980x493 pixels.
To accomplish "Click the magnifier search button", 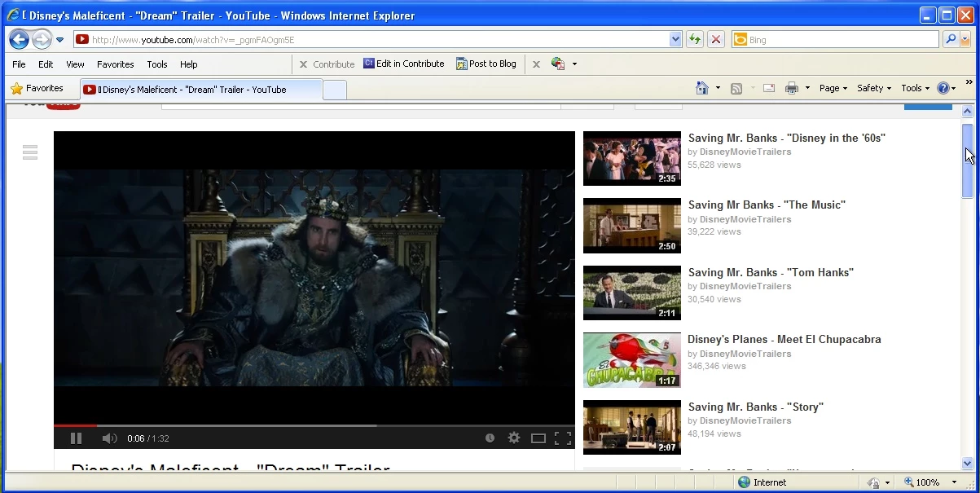I will pos(950,39).
